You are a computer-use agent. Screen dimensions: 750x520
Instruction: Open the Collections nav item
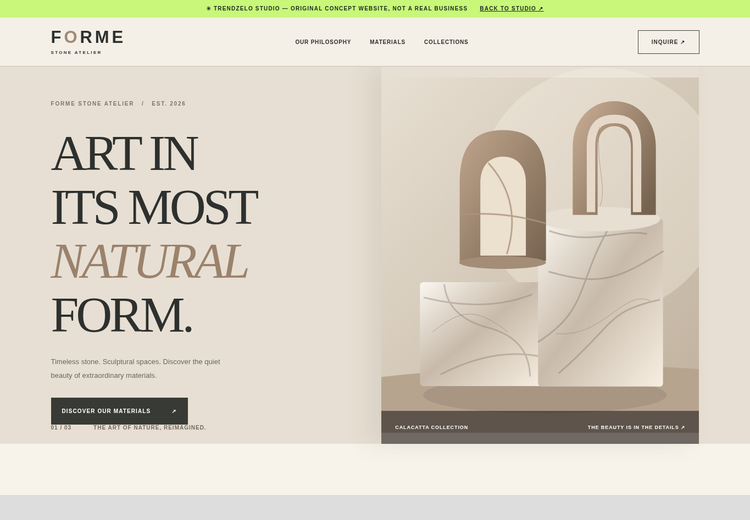[x=446, y=42]
